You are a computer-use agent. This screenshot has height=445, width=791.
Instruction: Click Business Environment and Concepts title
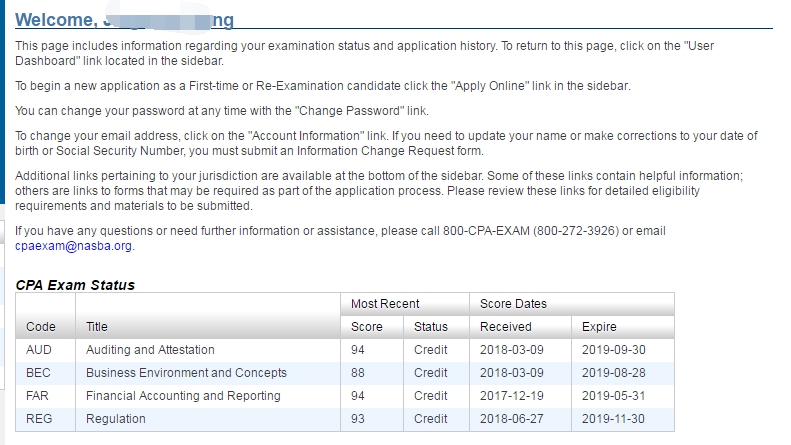tap(186, 373)
